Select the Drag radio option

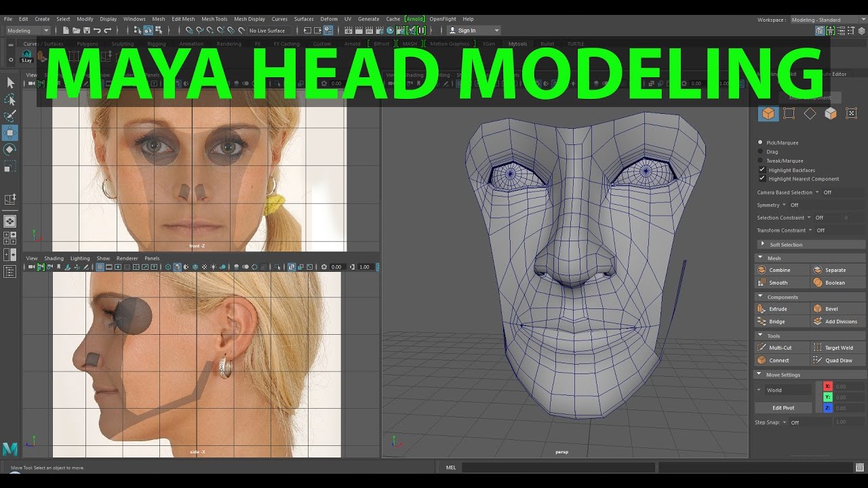click(x=760, y=152)
